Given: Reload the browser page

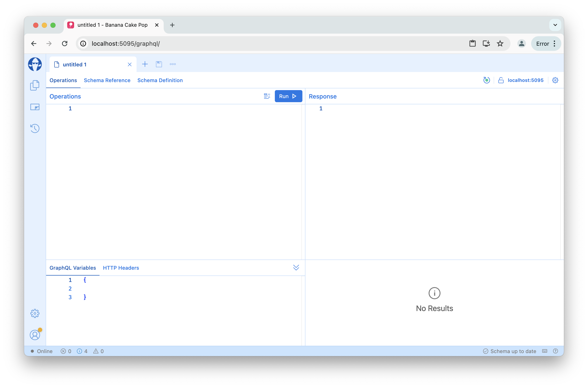Looking at the screenshot, I should [x=65, y=44].
